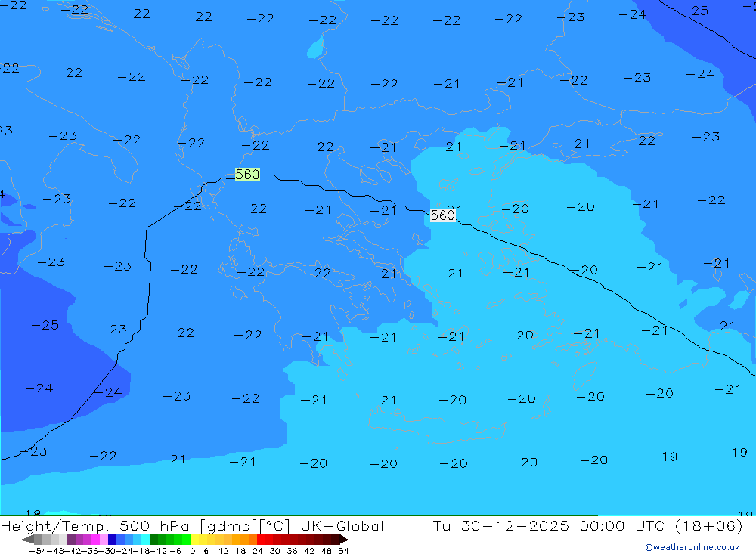This screenshot has width=756, height=554.
Task: Click the 'UK-Global' model name in the caption
Action: [342, 525]
